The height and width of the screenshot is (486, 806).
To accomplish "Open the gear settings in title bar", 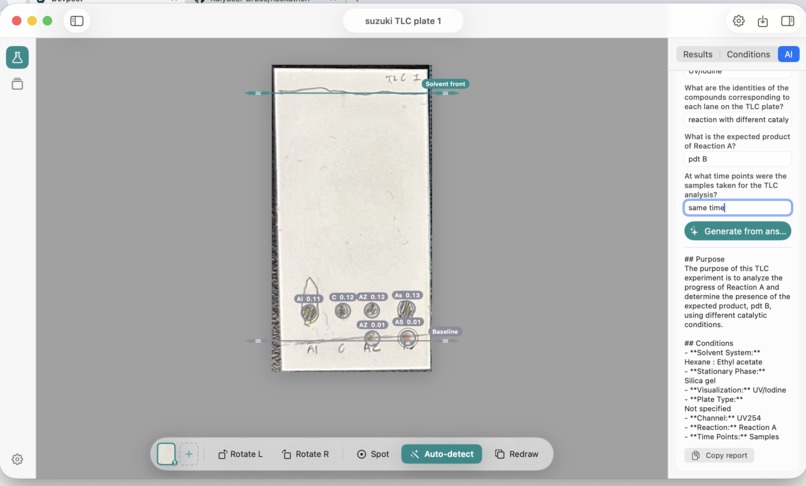I will point(739,21).
